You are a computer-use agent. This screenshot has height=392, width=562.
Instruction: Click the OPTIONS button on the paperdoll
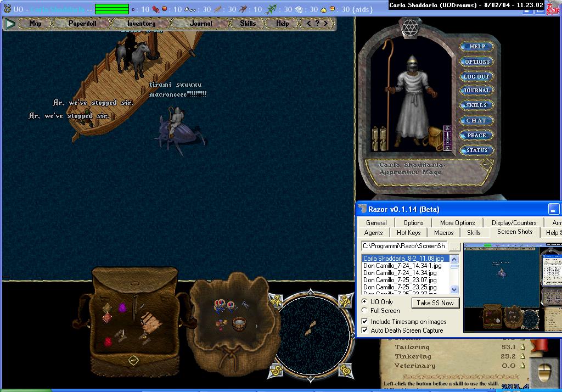point(477,61)
